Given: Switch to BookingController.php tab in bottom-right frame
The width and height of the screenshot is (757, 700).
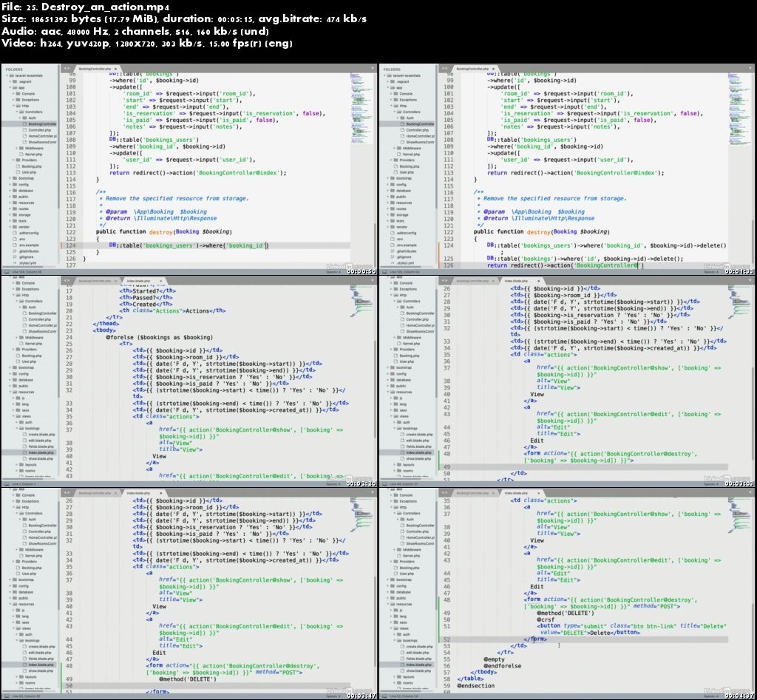Looking at the screenshot, I should click(x=472, y=492).
